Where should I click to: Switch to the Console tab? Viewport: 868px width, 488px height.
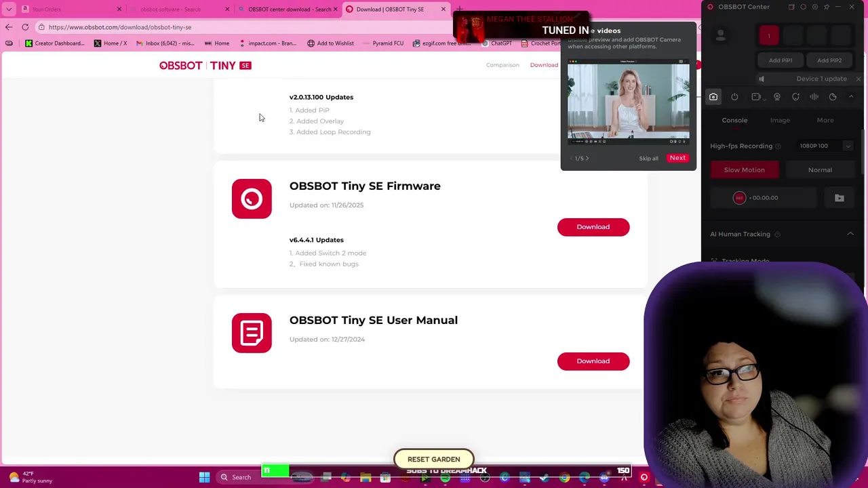click(x=734, y=120)
